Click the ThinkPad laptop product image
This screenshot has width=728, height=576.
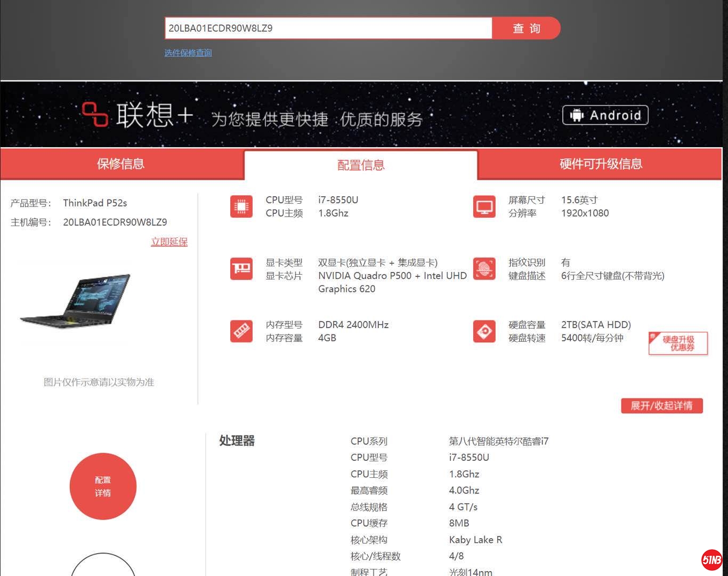(x=75, y=301)
